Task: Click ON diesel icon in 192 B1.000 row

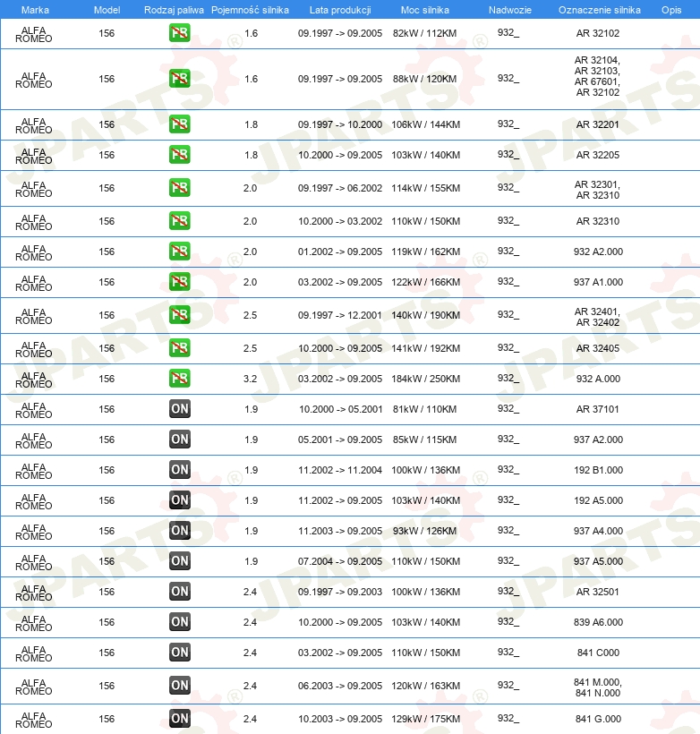Action: pos(180,470)
